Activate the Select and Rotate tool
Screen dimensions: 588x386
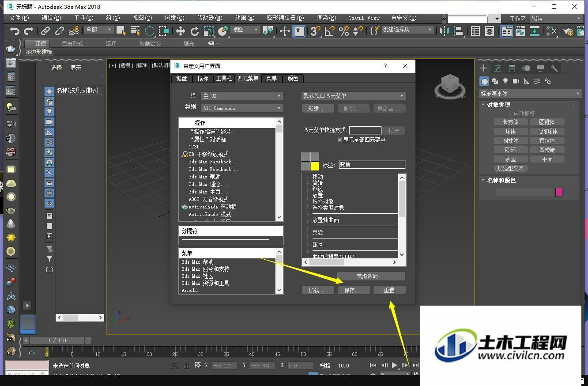194,31
